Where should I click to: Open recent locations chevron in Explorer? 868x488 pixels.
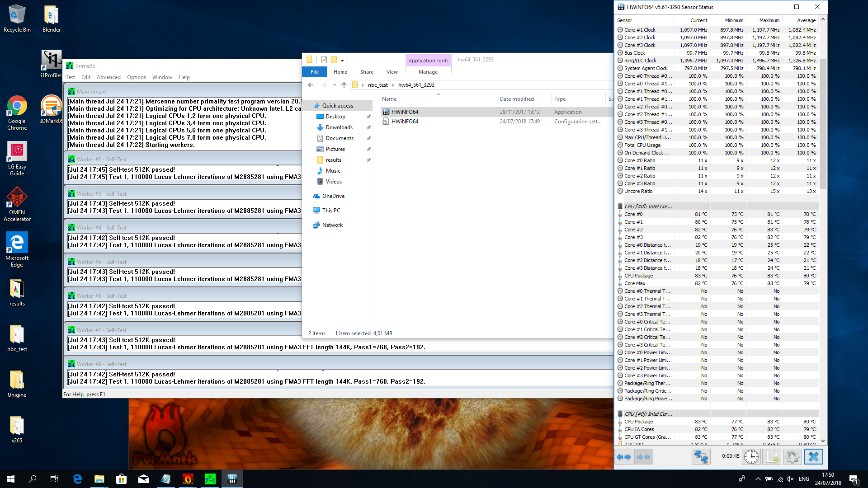point(335,85)
